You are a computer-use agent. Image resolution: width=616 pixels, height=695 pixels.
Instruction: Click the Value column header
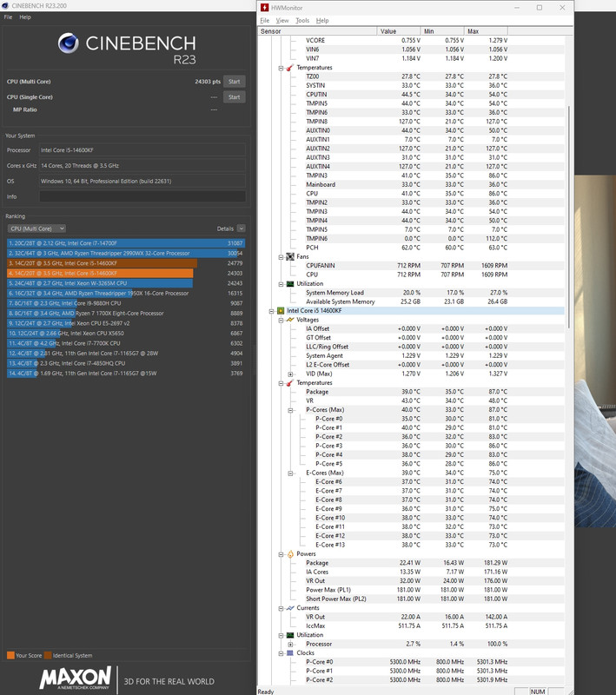[399, 31]
